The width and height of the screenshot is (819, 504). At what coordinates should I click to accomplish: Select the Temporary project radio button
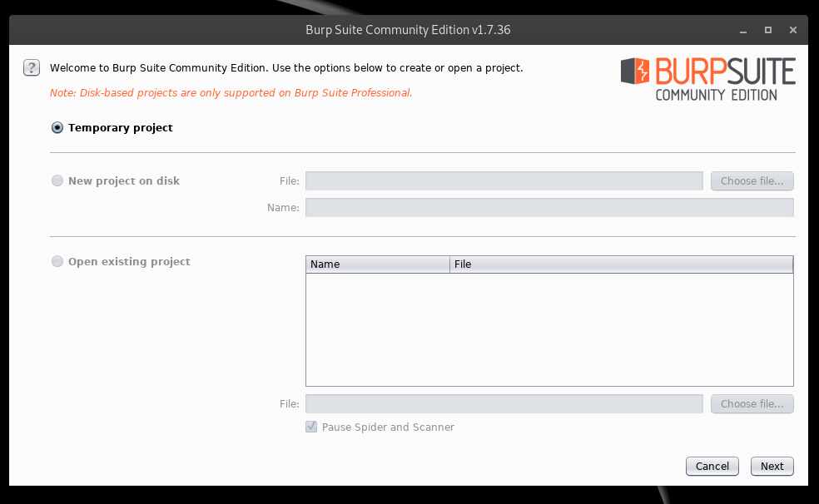point(57,128)
